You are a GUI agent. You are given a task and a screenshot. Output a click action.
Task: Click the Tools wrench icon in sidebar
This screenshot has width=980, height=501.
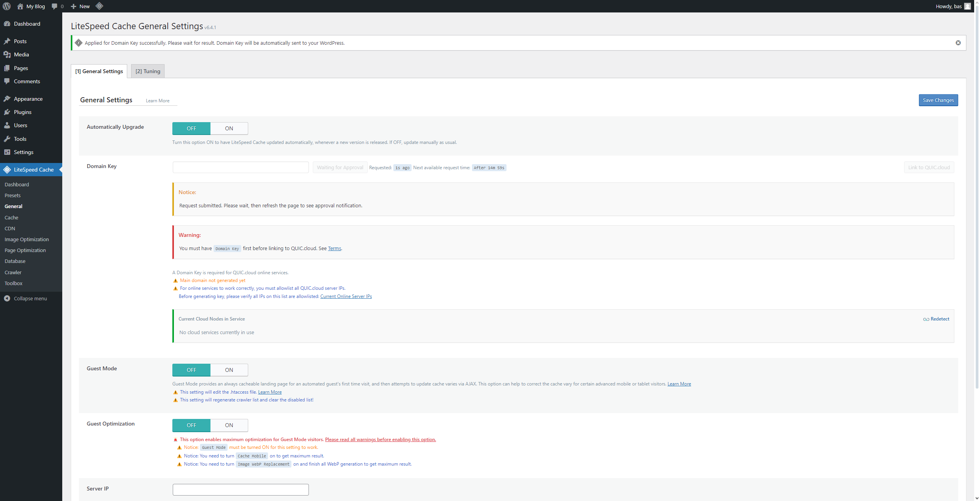[x=7, y=139]
